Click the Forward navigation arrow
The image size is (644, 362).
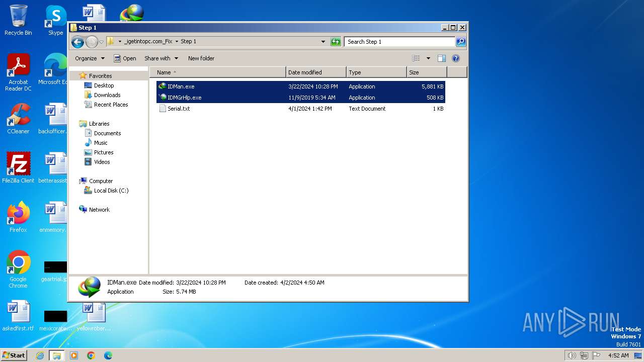coord(92,42)
